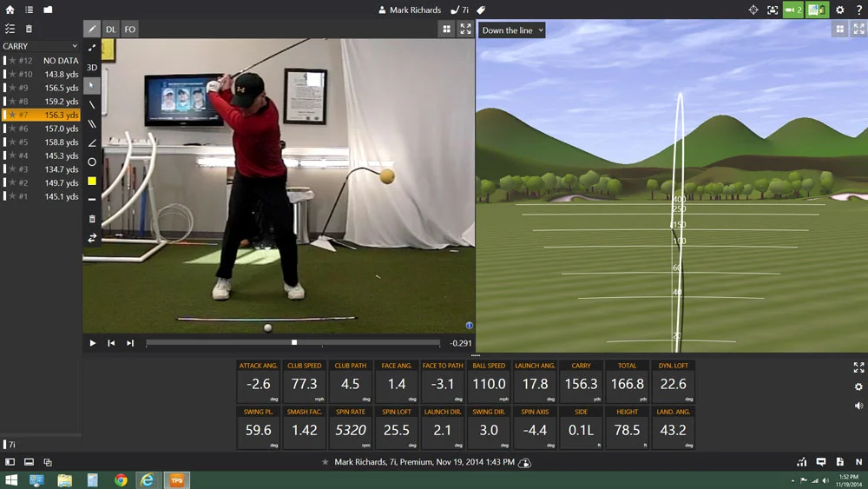Switch to the DL tab
868x489 pixels.
111,30
